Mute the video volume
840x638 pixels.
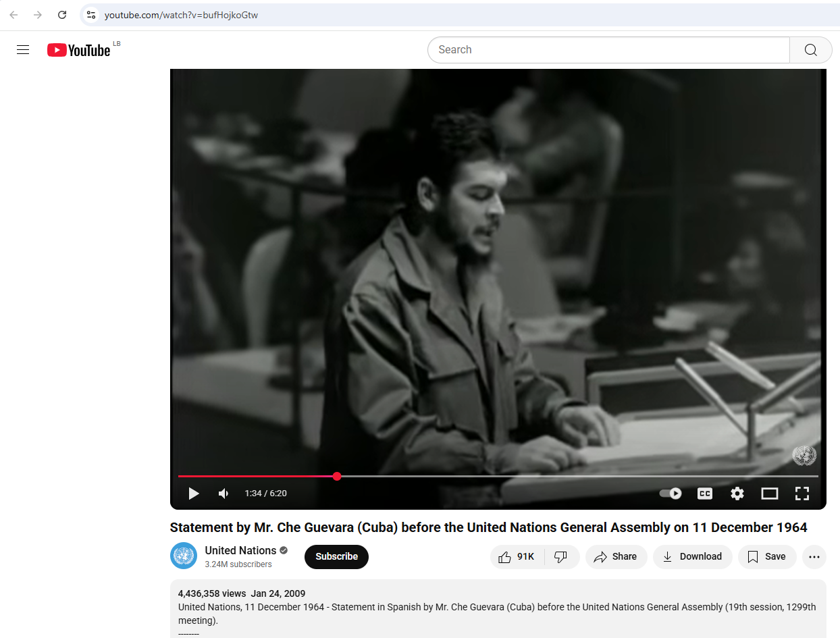click(224, 494)
